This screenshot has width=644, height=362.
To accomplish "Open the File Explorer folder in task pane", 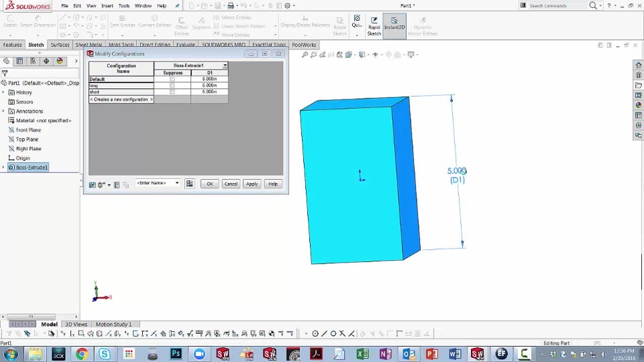I will tap(638, 85).
